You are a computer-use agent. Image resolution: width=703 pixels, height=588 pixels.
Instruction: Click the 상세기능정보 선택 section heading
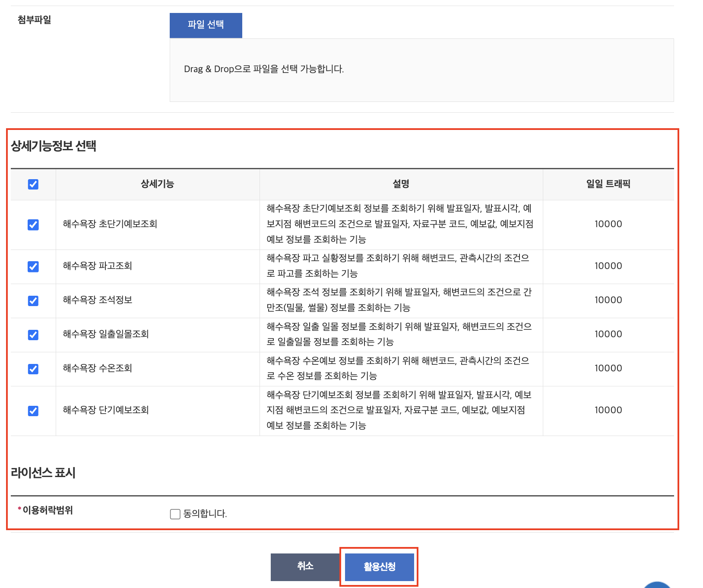pos(54,146)
